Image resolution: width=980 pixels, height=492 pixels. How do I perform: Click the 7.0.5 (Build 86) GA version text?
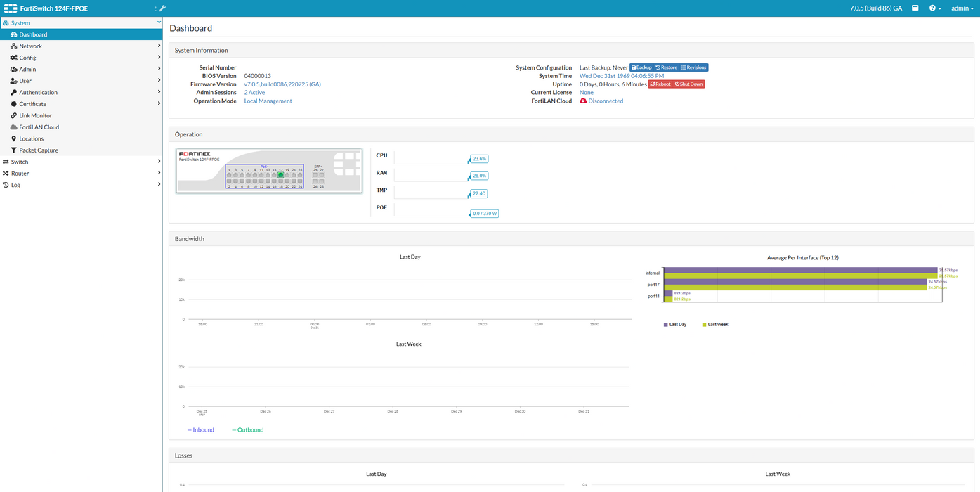click(875, 8)
